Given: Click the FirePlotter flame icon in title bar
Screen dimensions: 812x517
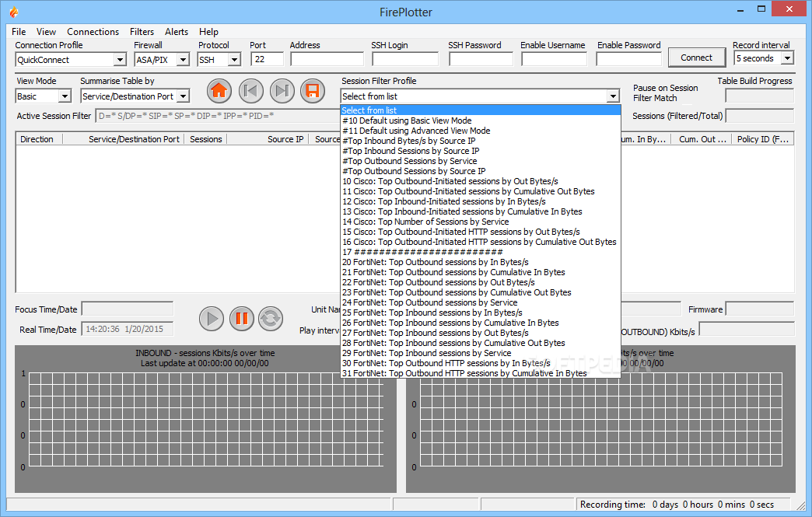Looking at the screenshot, I should click(x=14, y=12).
